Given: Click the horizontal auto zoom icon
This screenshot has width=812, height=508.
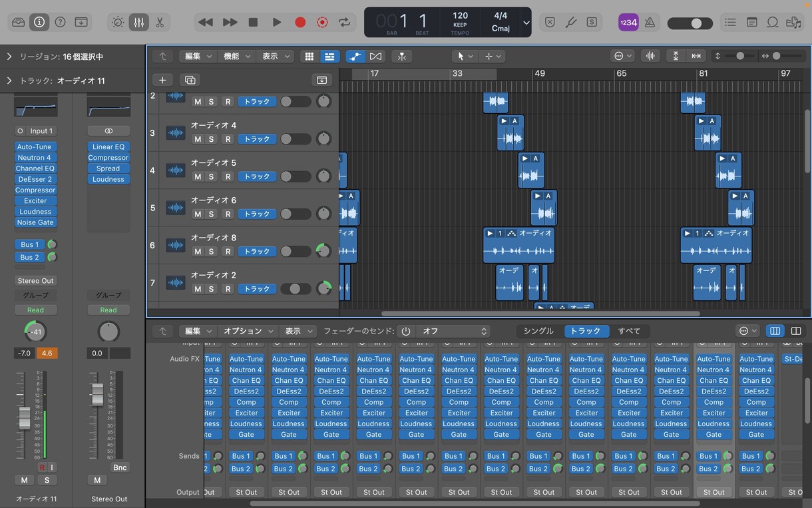Looking at the screenshot, I should (x=696, y=57).
